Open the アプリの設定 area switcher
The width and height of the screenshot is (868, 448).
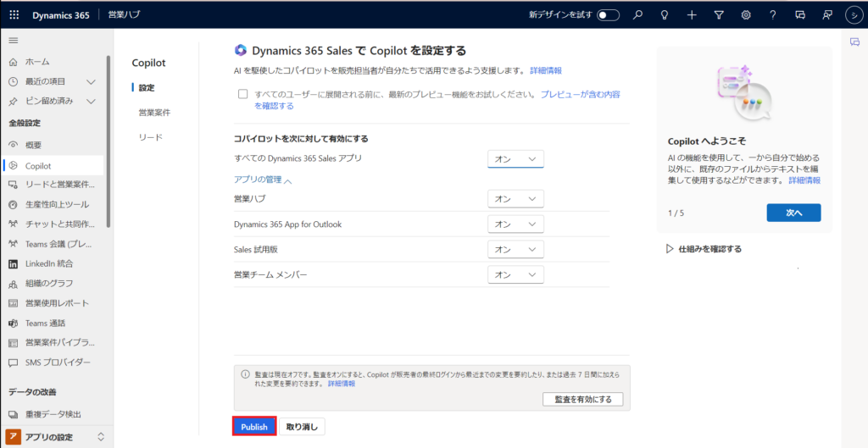[x=55, y=437]
